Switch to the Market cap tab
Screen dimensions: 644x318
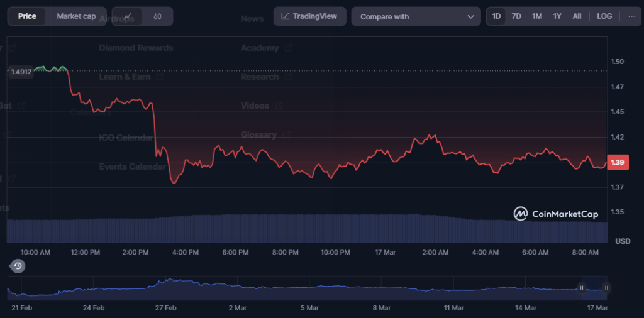coord(76,16)
